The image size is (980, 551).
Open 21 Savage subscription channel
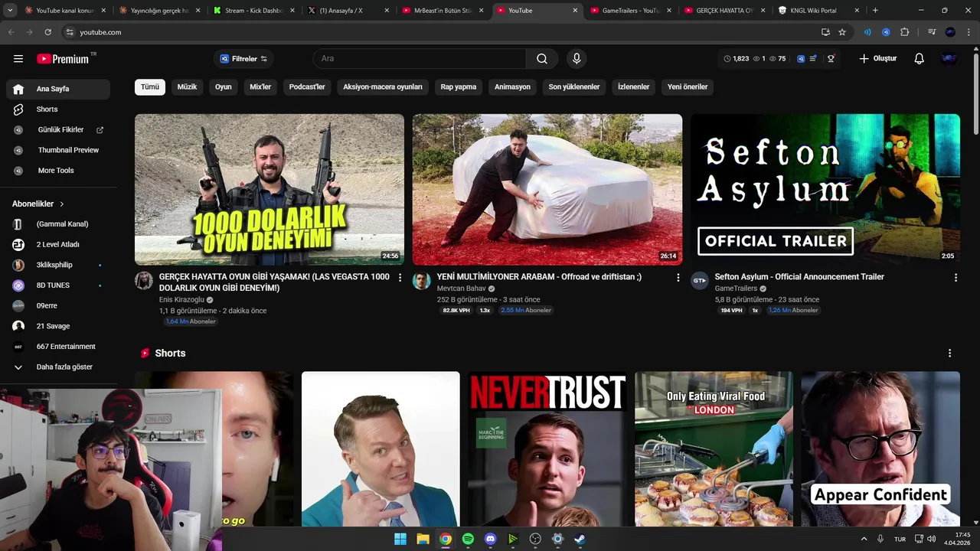pyautogui.click(x=58, y=326)
